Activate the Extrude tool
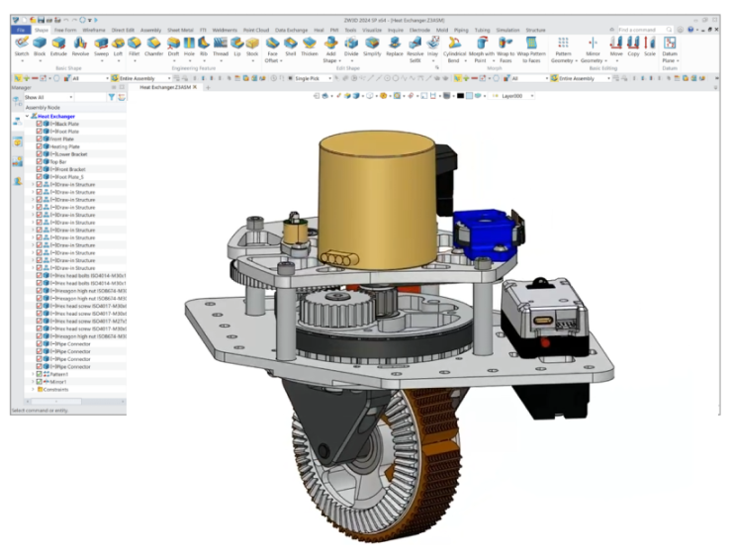The width and height of the screenshot is (735, 560). point(58,47)
